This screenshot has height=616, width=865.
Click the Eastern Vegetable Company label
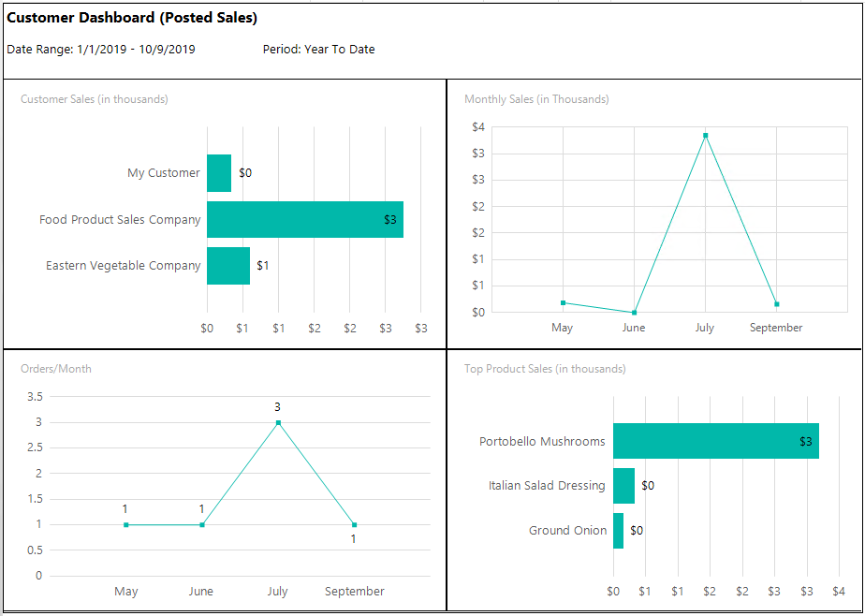coord(123,266)
